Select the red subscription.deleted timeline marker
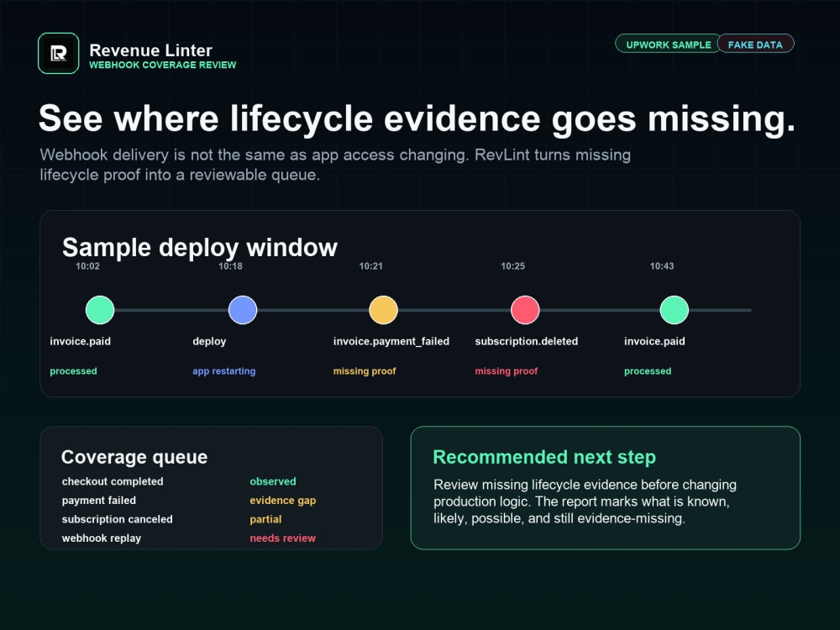The height and width of the screenshot is (630, 840). pos(525,310)
